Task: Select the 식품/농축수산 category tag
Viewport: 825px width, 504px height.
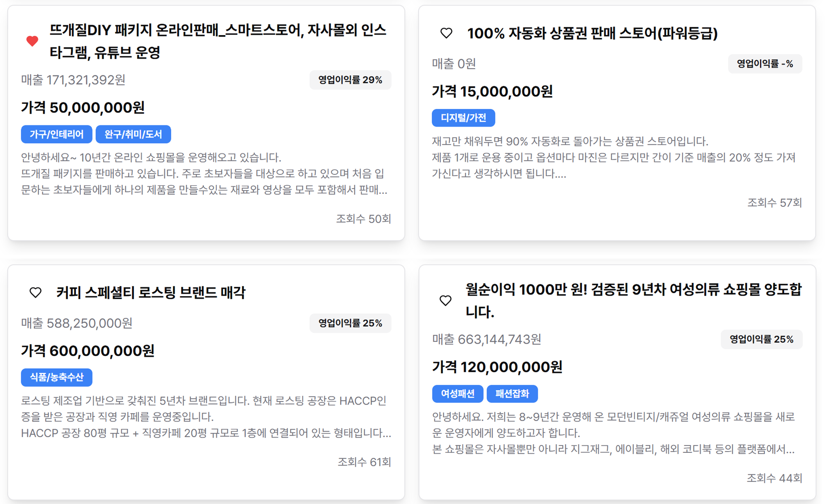Action: pyautogui.click(x=57, y=377)
